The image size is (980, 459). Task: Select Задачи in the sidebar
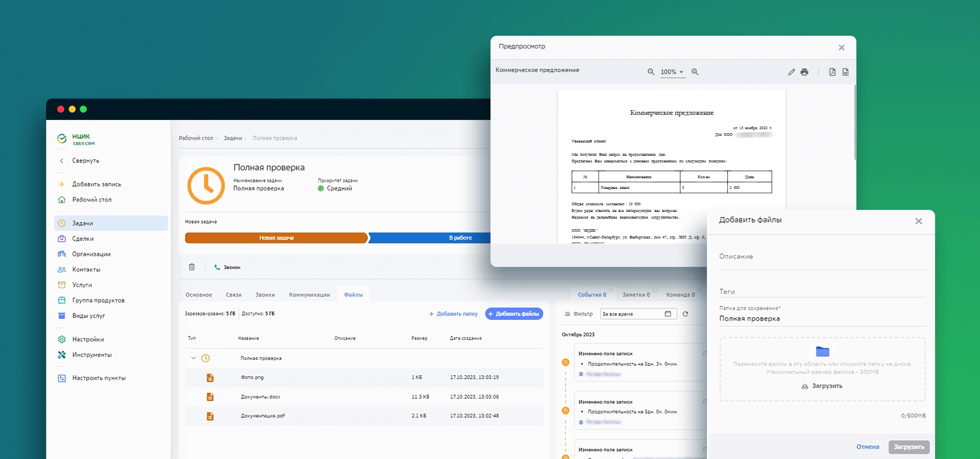pos(111,223)
